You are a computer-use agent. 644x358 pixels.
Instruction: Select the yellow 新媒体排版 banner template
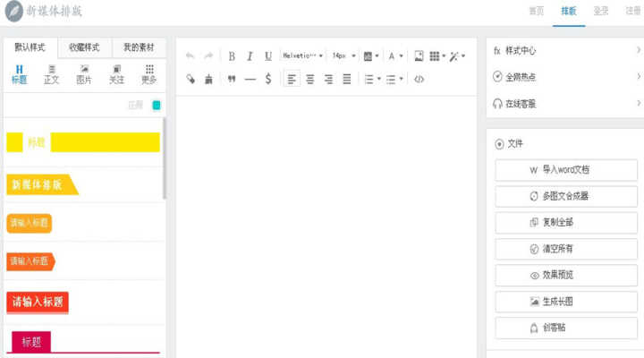42,184
